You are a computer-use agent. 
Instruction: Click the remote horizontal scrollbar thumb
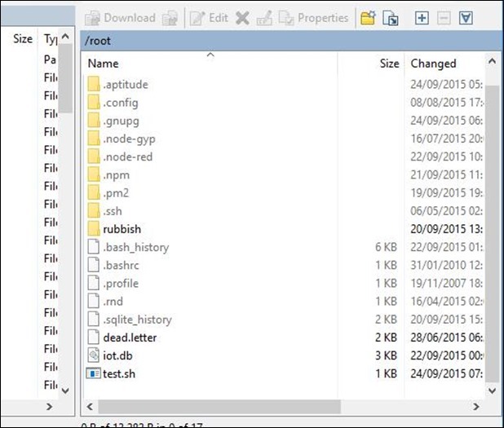click(219, 407)
